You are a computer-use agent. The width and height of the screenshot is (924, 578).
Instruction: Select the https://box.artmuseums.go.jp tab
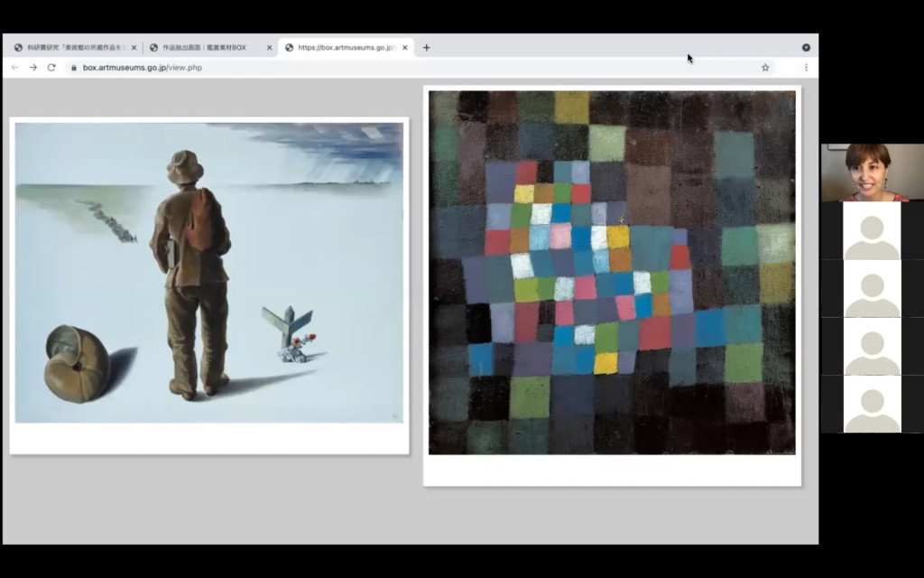[x=346, y=47]
